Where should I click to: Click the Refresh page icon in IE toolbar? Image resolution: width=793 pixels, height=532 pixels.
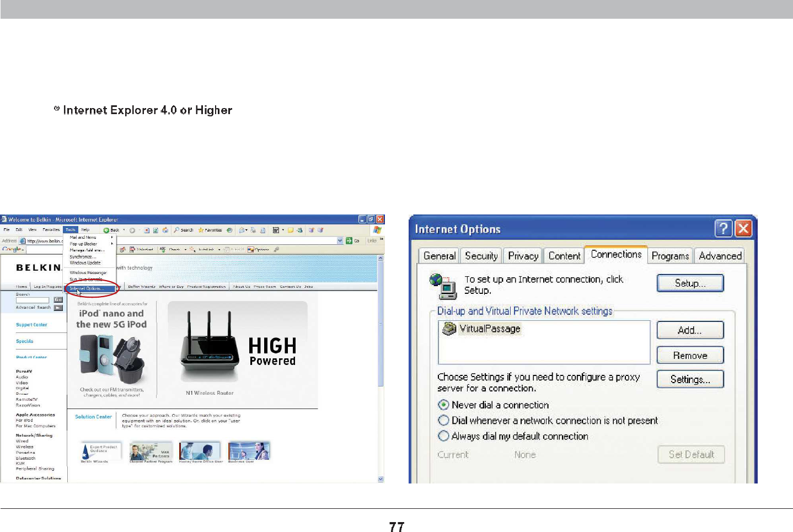pos(156,230)
